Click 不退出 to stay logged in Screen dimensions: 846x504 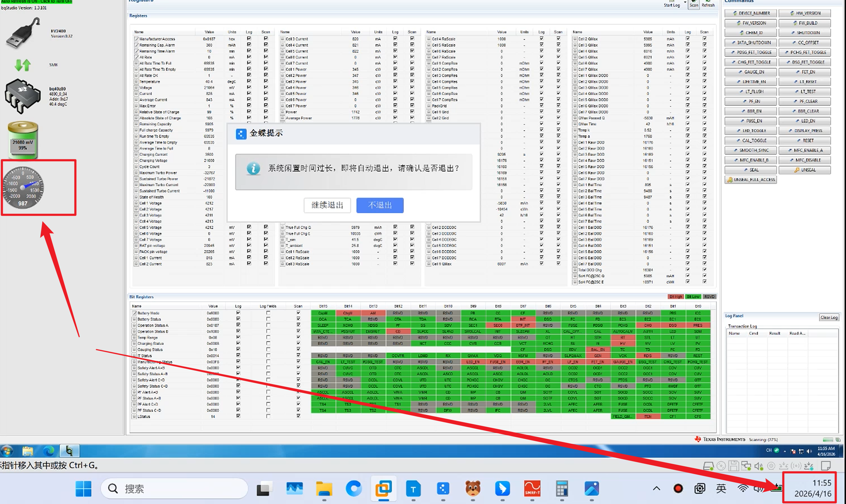tap(380, 205)
